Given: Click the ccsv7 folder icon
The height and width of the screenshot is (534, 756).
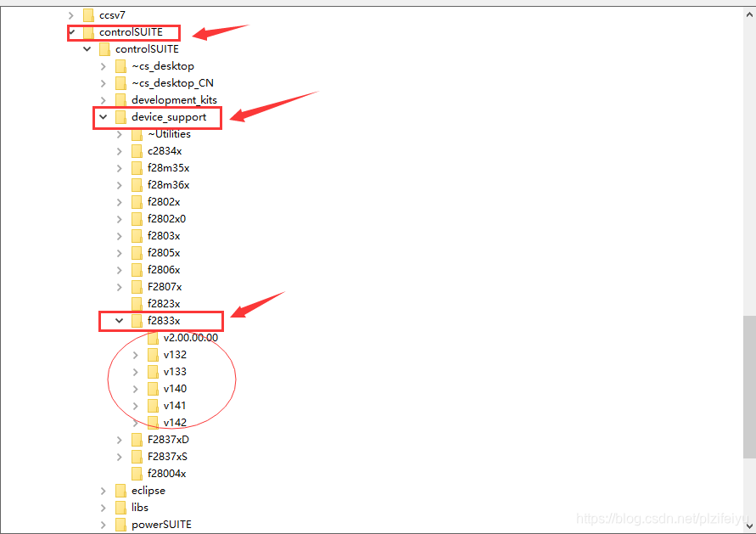Looking at the screenshot, I should [x=89, y=15].
